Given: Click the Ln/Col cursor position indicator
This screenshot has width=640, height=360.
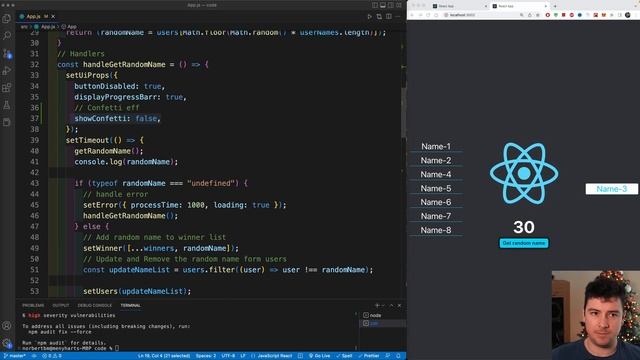Looking at the screenshot, I should pyautogui.click(x=164, y=356).
